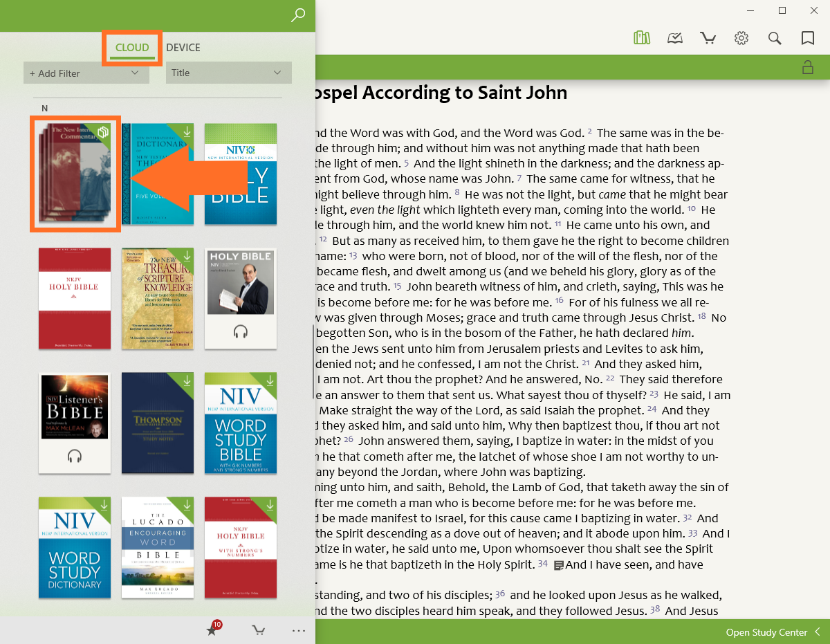
Task: Switch to the DEVICE tab
Action: pyautogui.click(x=183, y=48)
